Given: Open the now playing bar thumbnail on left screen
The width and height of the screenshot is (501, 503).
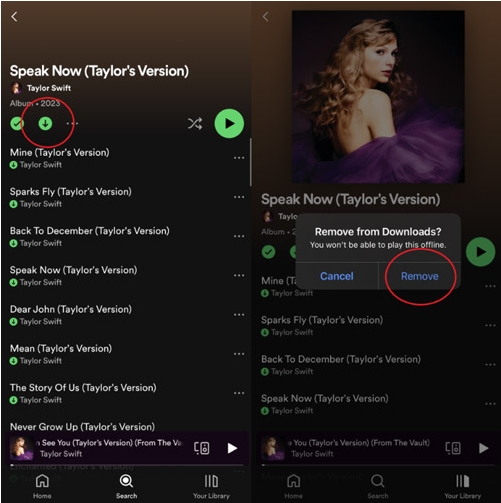Looking at the screenshot, I should click(22, 448).
